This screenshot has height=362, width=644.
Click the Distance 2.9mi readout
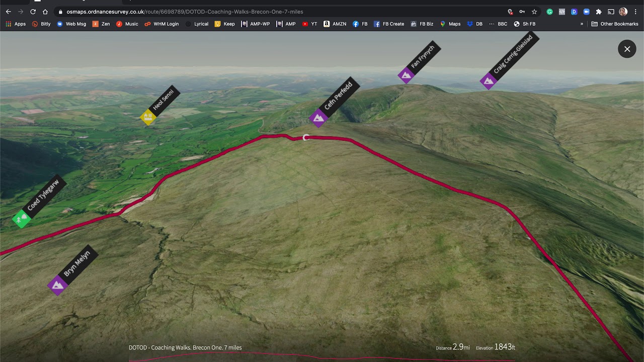click(x=453, y=347)
